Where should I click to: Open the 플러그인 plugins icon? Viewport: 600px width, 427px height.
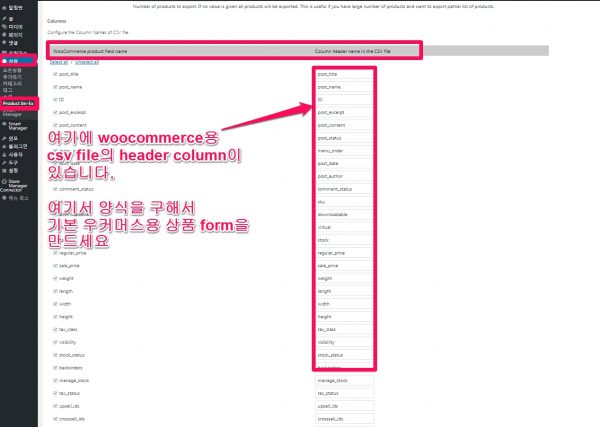click(4, 147)
